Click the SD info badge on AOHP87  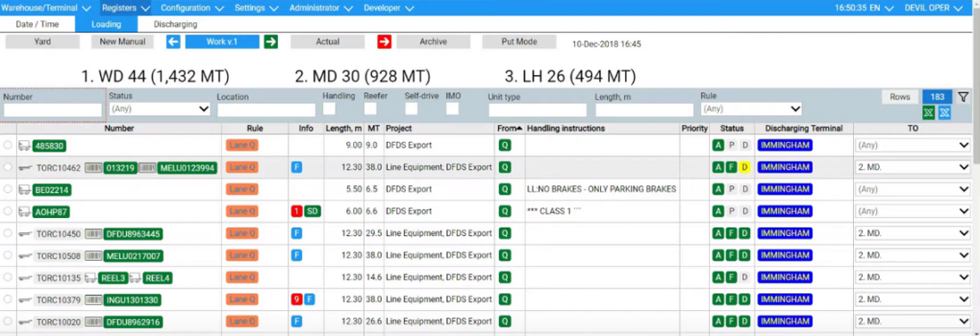click(312, 211)
